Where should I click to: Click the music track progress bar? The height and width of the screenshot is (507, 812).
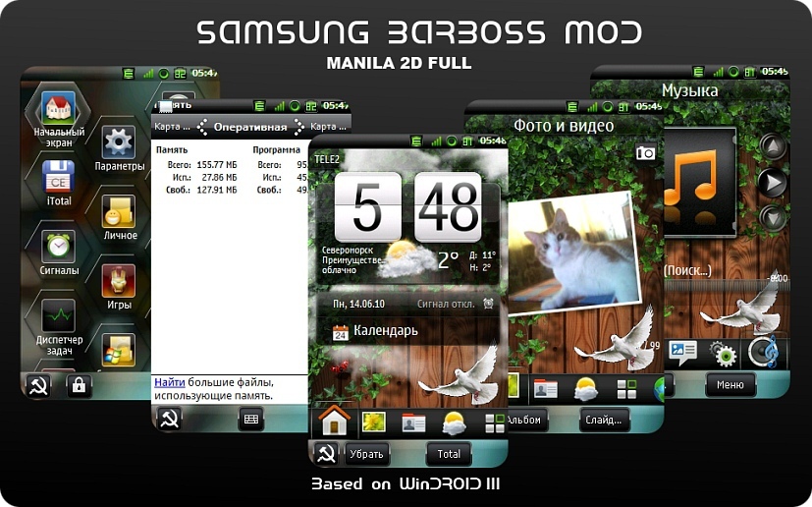[726, 286]
